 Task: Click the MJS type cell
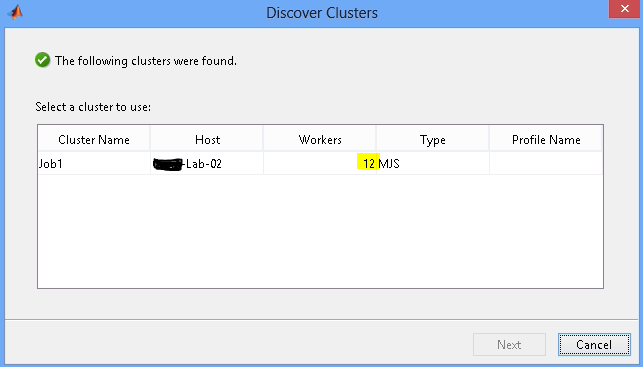433,164
